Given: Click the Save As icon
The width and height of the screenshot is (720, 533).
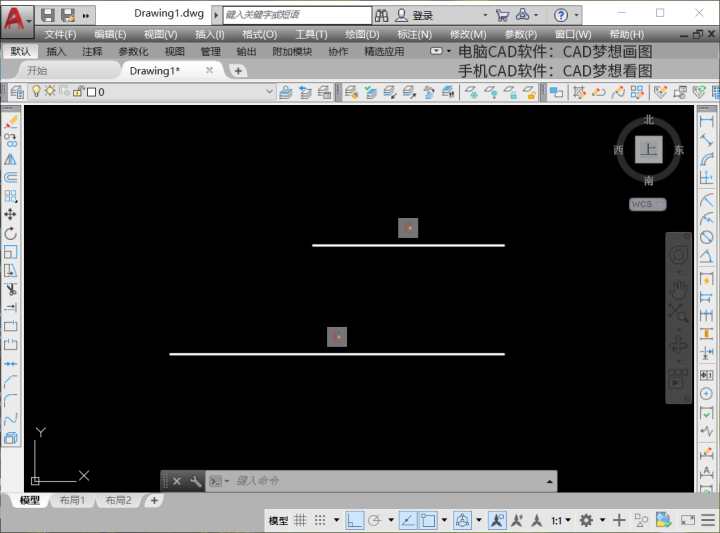Looking at the screenshot, I should click(68, 16).
